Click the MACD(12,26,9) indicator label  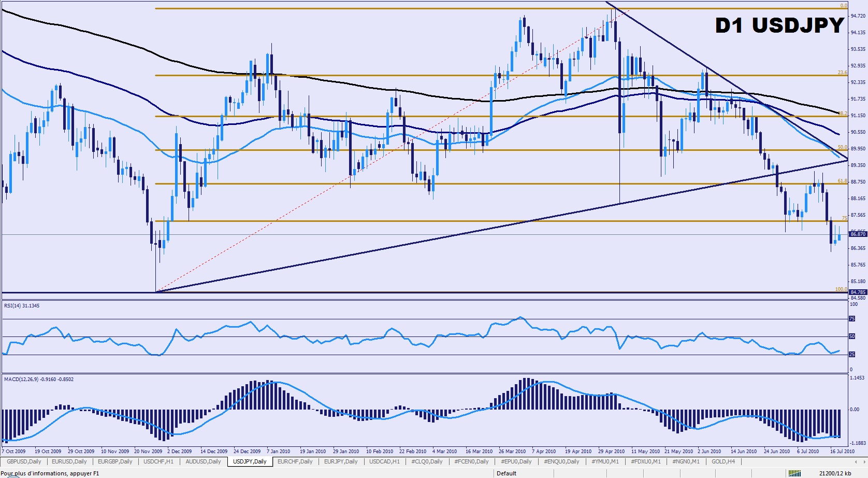coord(39,379)
